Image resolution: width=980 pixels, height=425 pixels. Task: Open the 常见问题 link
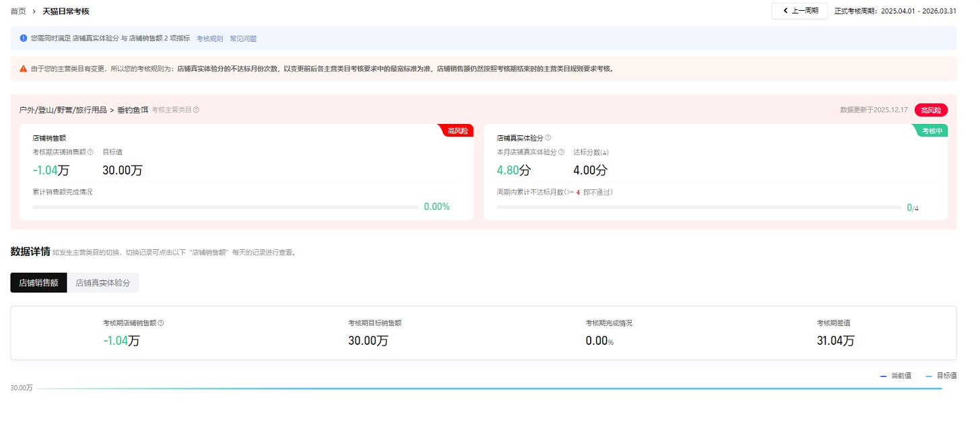(242, 39)
